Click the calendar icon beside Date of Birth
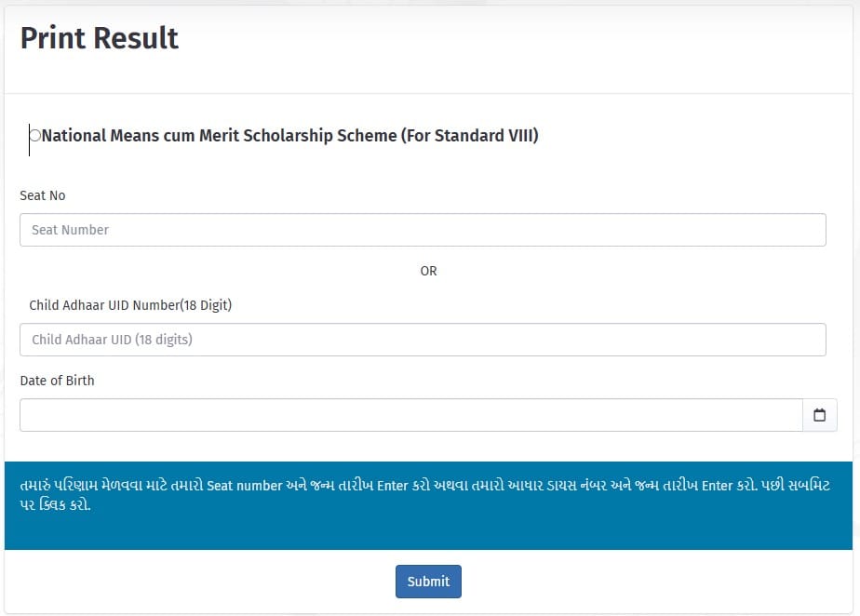 [x=820, y=415]
